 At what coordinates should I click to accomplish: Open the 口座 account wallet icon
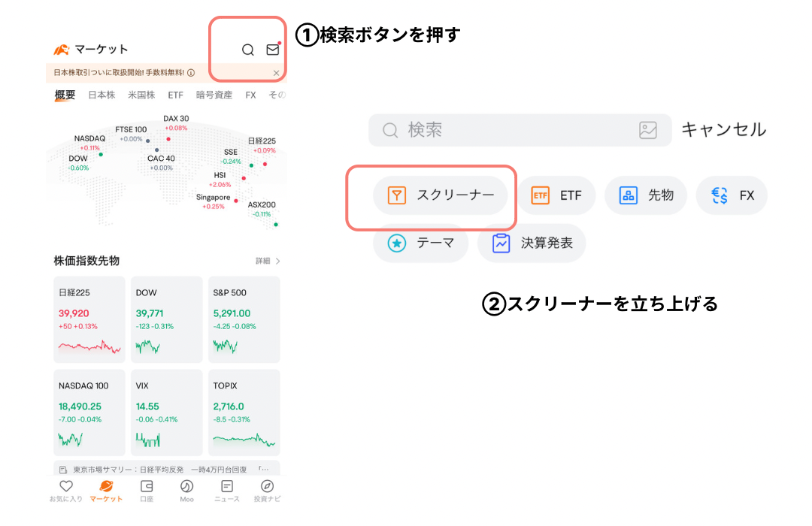147,491
